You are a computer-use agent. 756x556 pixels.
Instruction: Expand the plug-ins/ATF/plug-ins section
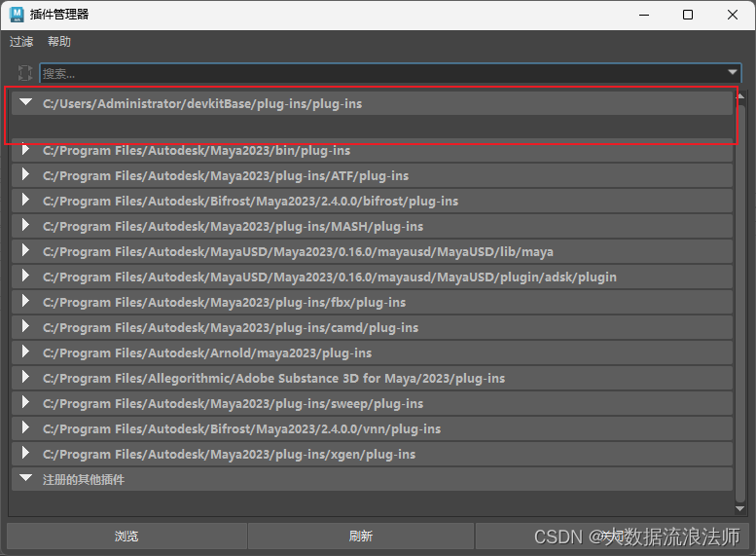(x=25, y=174)
